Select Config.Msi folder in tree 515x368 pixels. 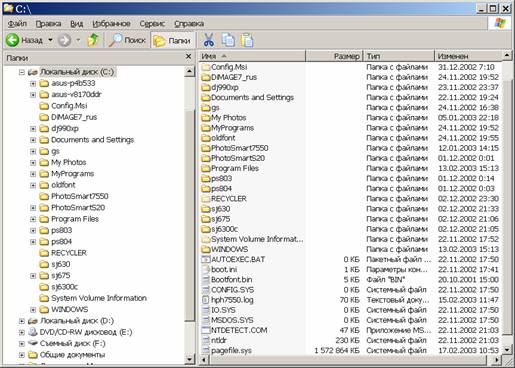pyautogui.click(x=69, y=106)
